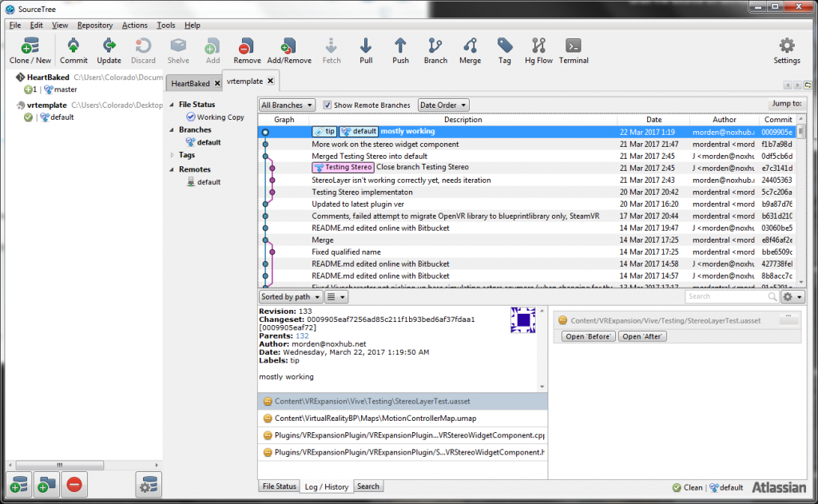Open the Date Order dropdown

(x=443, y=105)
